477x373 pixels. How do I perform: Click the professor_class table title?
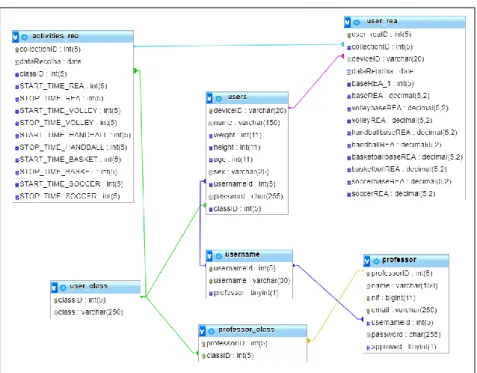246,329
